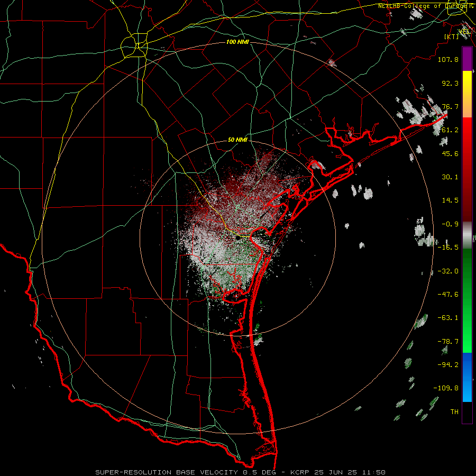Click the TH label on the legend
Viewport: 476px width, 476px height.
pos(454,412)
